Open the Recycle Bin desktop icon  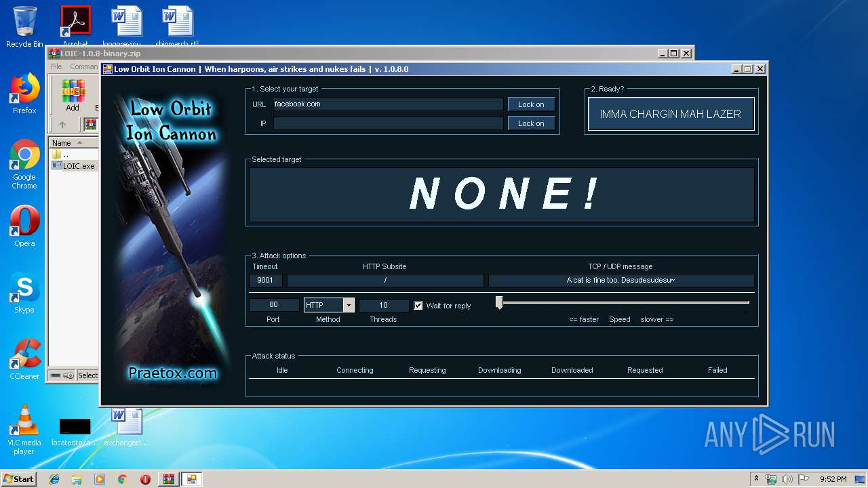point(24,27)
